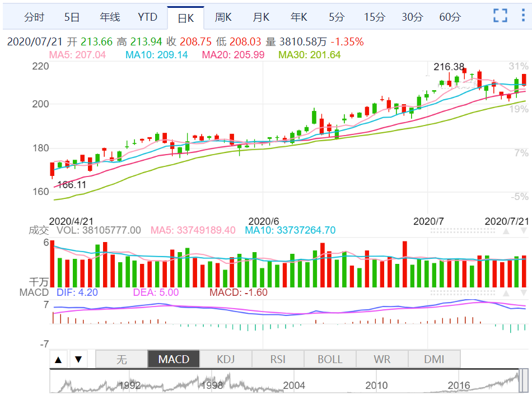Choose the WR indicator

click(x=382, y=359)
